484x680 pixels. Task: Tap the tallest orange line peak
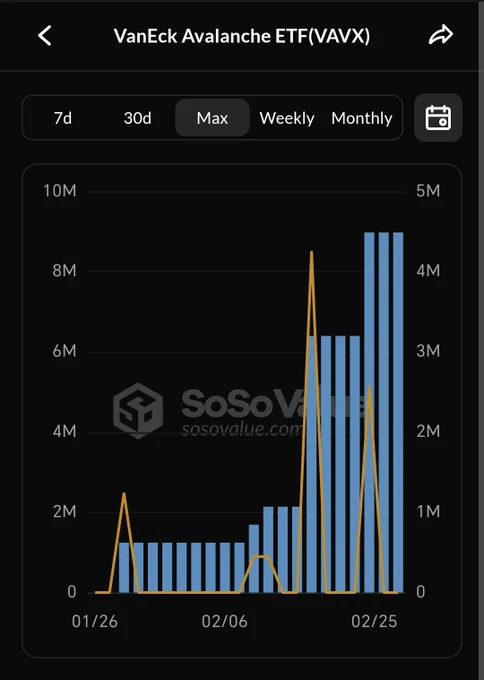click(311, 252)
